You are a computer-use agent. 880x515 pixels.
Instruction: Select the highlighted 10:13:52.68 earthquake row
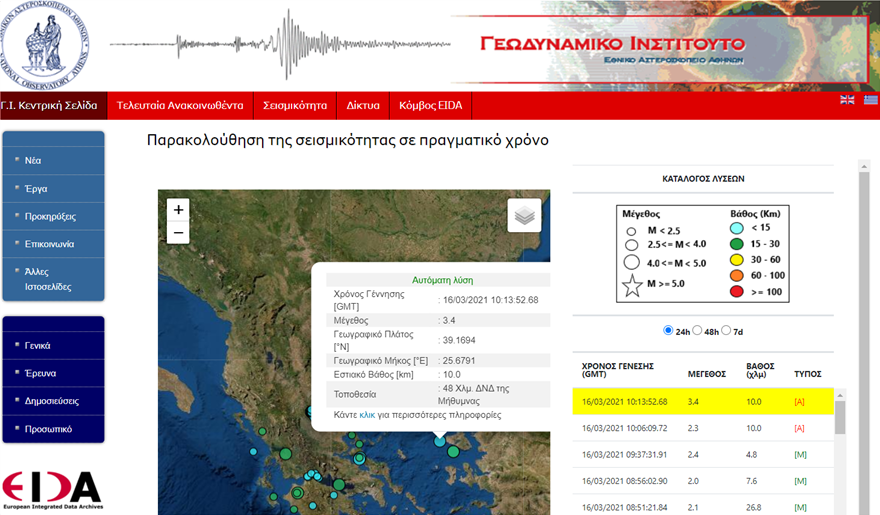click(x=702, y=401)
